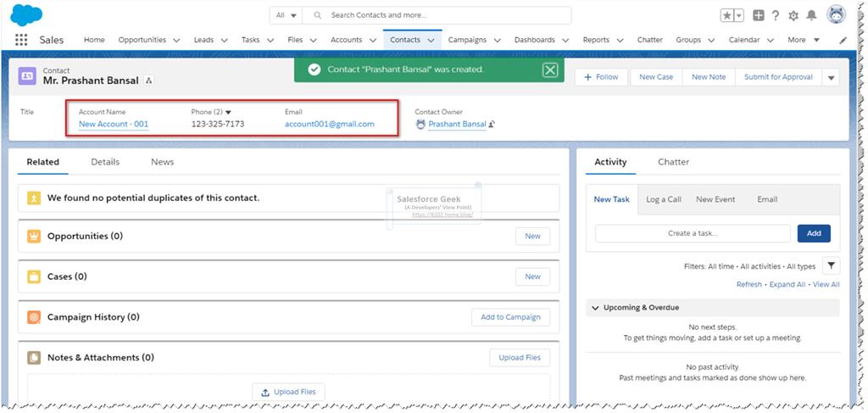868x413 pixels.
Task: Click the contact record icon beside the name
Action: 27,75
